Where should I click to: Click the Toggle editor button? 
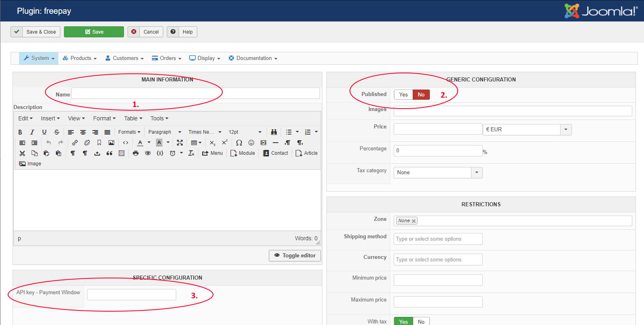(x=295, y=256)
